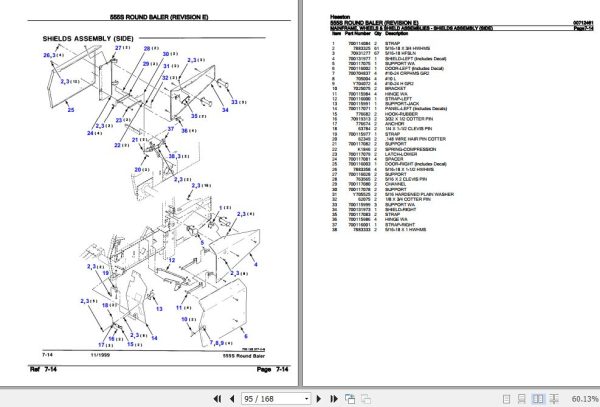Click the 11/1999 date on the diagram page
The height and width of the screenshot is (407, 600).
point(100,355)
